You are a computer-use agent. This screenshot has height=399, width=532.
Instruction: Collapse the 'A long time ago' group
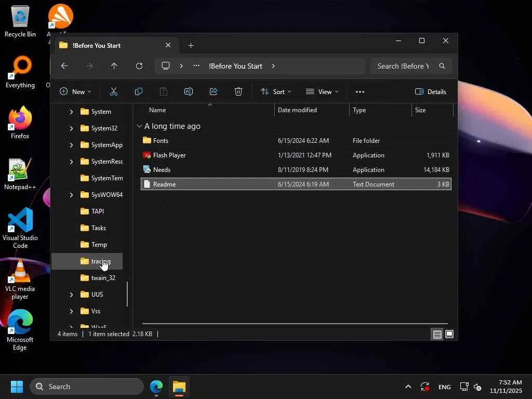tap(139, 126)
